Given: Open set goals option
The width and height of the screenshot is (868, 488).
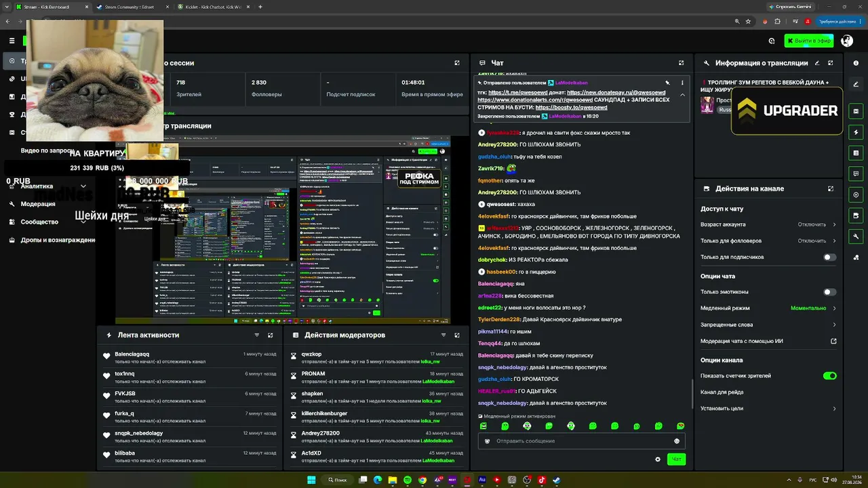Looking at the screenshot, I should coord(768,409).
